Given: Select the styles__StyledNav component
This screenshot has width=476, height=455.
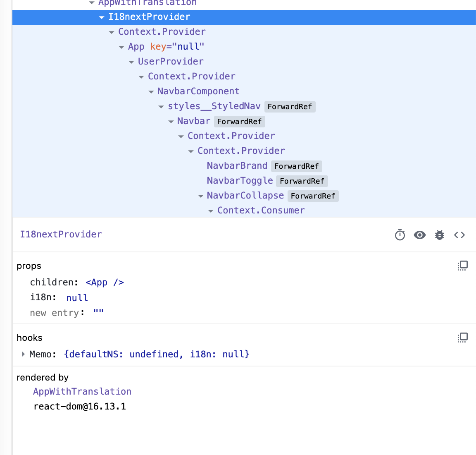Looking at the screenshot, I should [214, 106].
